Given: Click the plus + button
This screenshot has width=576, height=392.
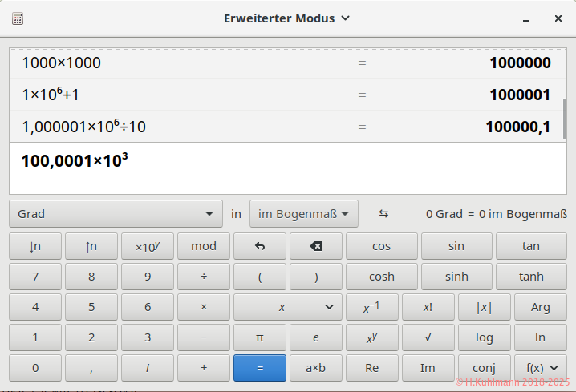Looking at the screenshot, I should (x=204, y=368).
